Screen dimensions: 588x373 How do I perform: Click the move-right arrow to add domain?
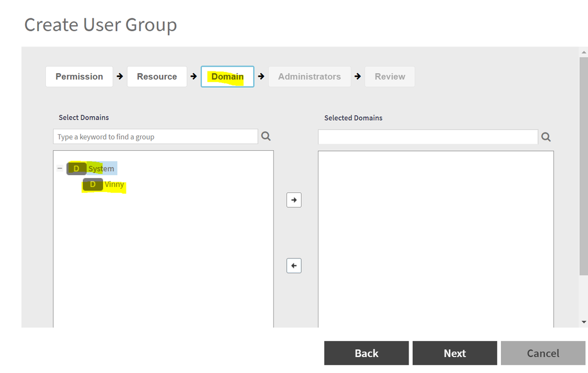point(294,200)
